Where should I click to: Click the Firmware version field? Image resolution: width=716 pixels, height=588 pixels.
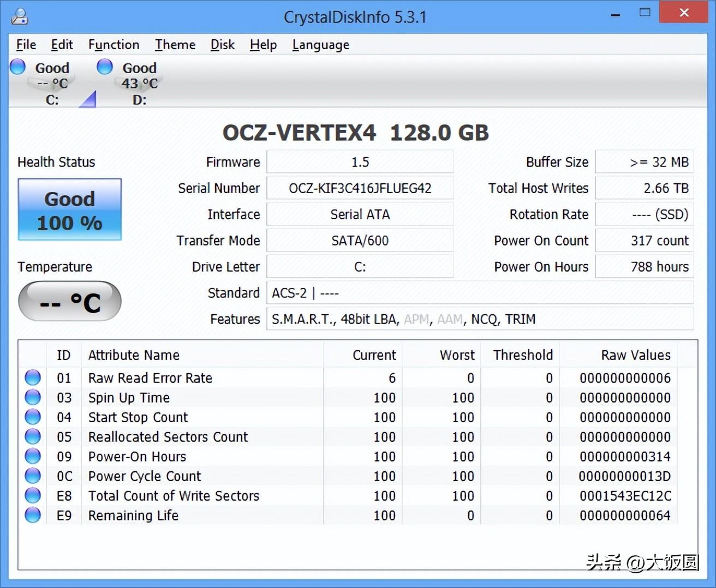[360, 162]
